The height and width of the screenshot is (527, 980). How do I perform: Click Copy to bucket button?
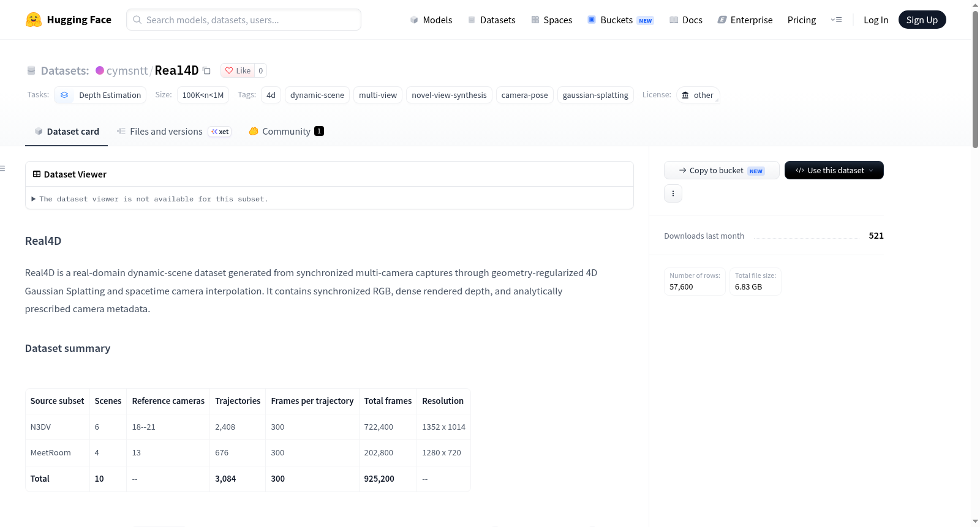point(722,170)
